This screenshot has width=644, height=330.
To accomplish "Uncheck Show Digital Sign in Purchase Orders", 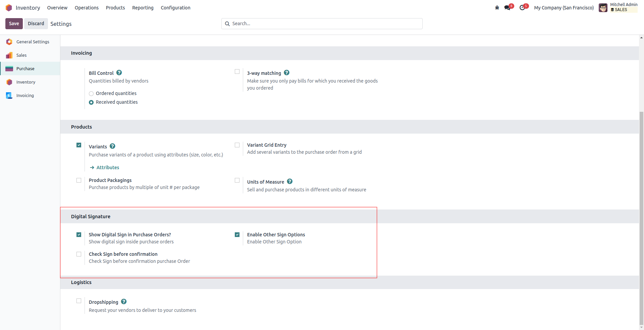I will coord(79,235).
